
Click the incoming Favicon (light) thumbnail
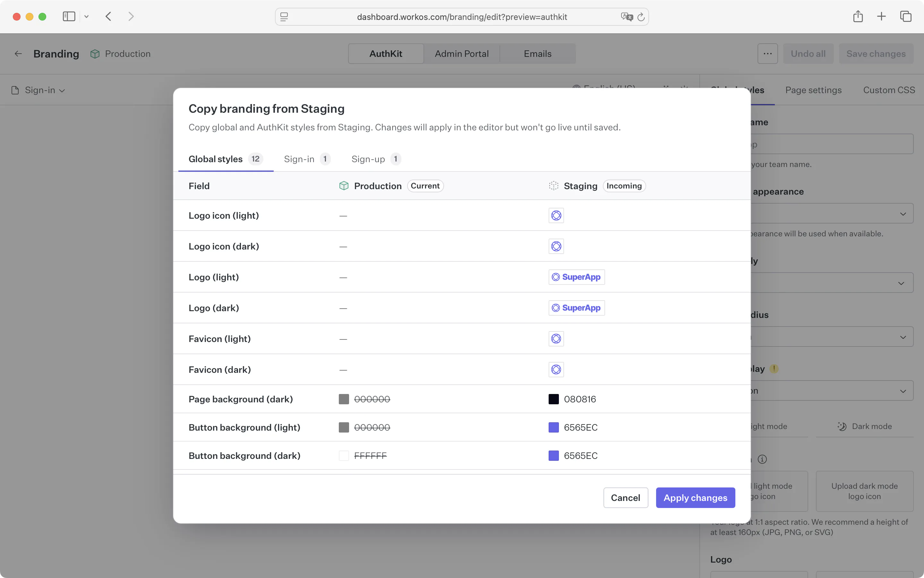point(556,339)
